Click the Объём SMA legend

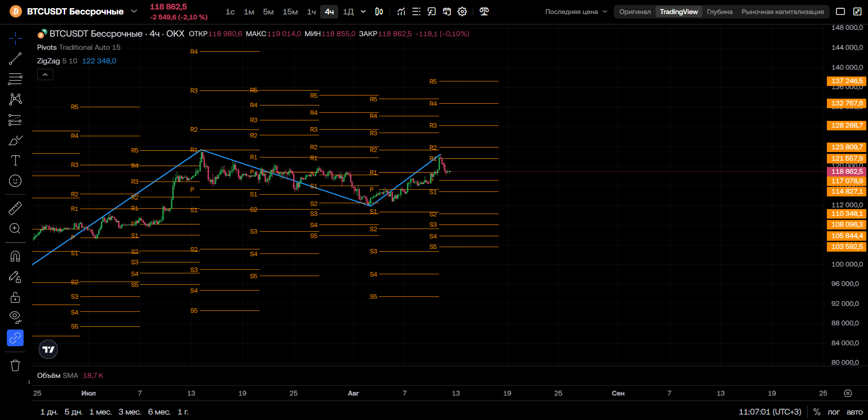click(x=57, y=376)
